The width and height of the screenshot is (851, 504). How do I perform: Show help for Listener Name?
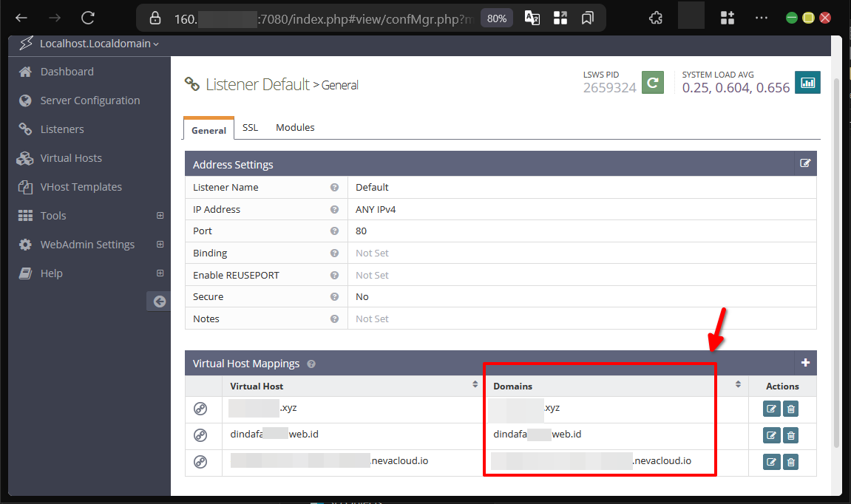pyautogui.click(x=334, y=187)
